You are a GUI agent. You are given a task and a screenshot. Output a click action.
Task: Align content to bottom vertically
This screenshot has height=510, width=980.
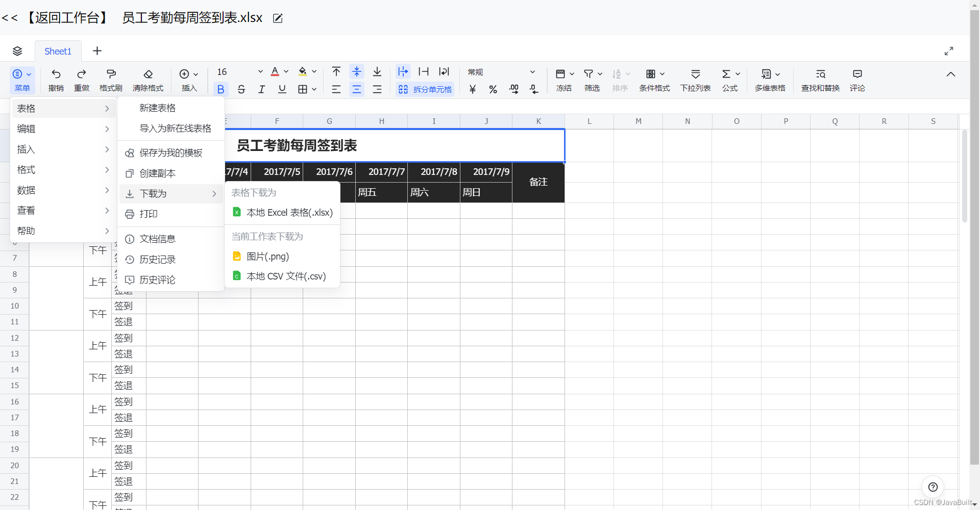pos(377,71)
